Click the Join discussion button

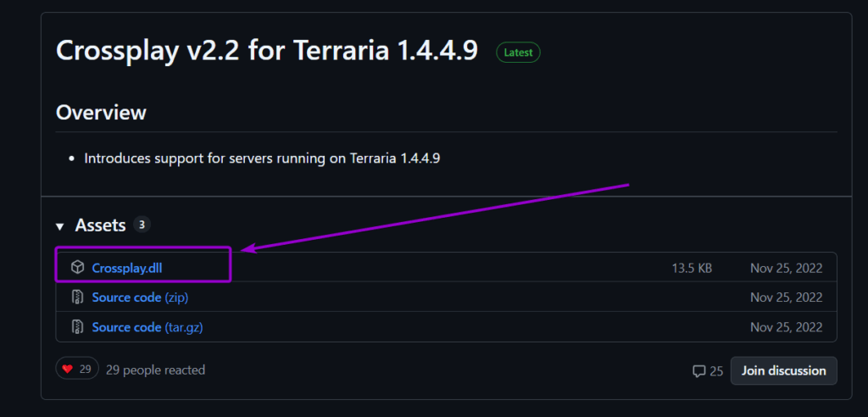[x=783, y=370]
